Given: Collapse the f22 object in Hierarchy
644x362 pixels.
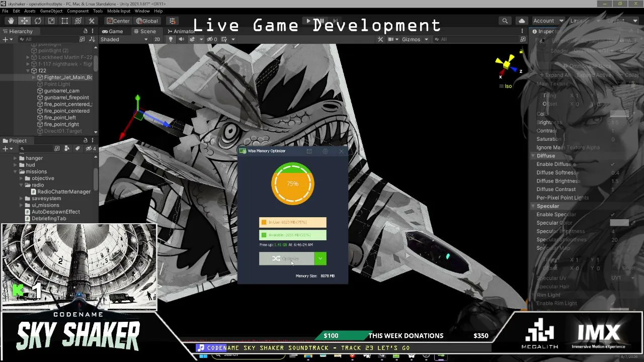Looking at the screenshot, I should (29, 71).
